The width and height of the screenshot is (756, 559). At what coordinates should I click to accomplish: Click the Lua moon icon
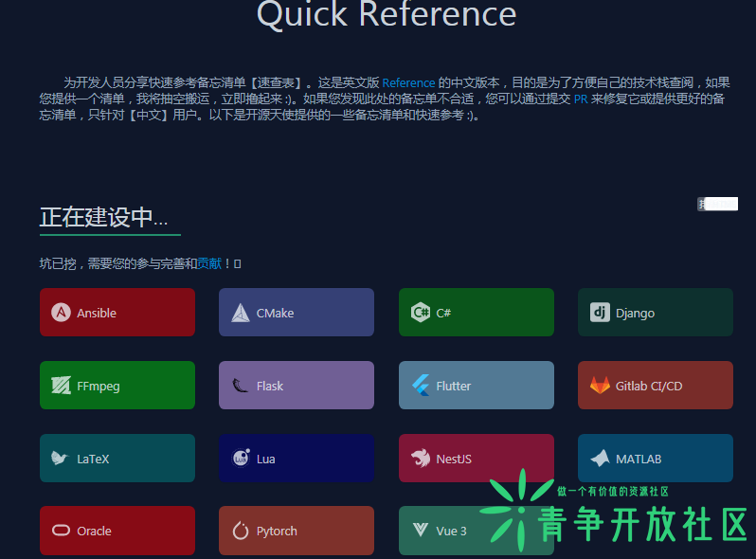pos(241,458)
